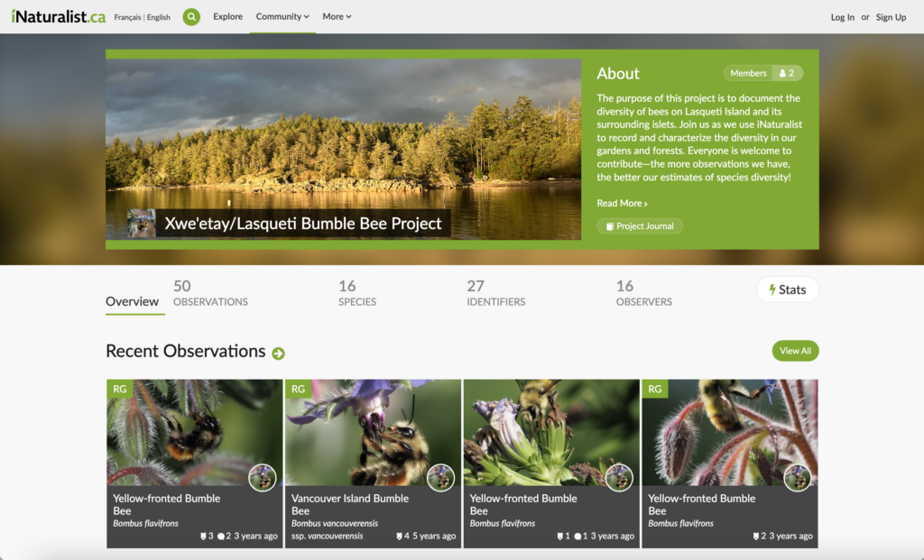924x560 pixels.
Task: Click the green arrow beside Recent Observations
Action: click(278, 353)
